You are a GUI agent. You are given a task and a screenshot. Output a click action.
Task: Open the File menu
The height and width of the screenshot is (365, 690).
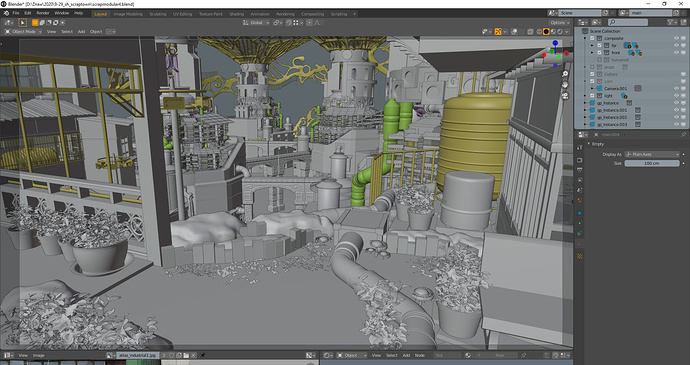coord(16,13)
